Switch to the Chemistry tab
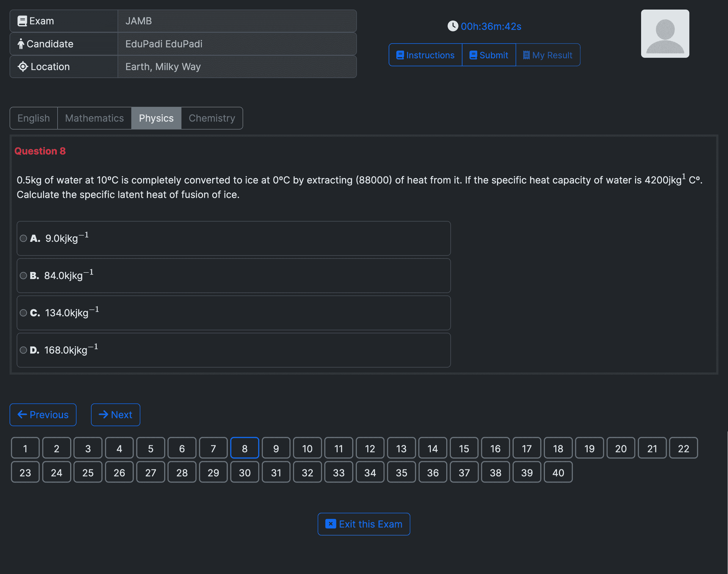This screenshot has width=728, height=574. coord(212,118)
